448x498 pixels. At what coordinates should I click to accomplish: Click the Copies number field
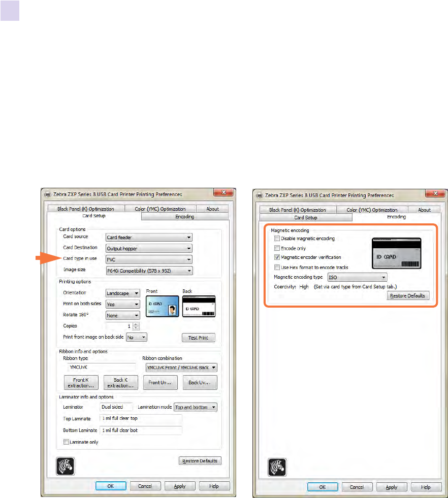(119, 326)
